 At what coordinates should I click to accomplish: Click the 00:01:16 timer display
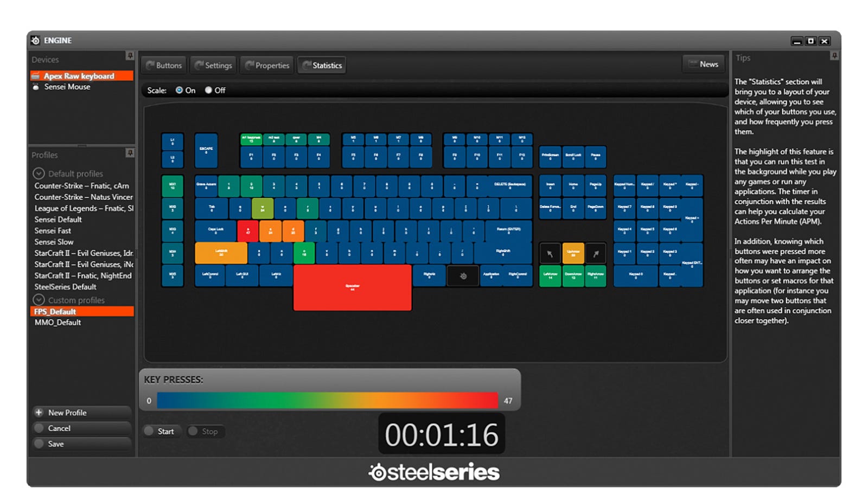pyautogui.click(x=442, y=434)
